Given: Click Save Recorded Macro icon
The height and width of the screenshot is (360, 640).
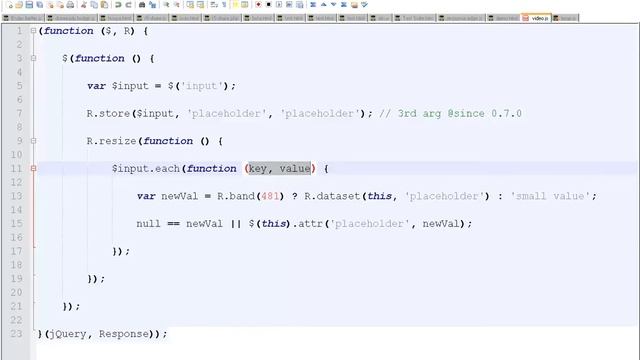Looking at the screenshot, I should click(x=300, y=5).
